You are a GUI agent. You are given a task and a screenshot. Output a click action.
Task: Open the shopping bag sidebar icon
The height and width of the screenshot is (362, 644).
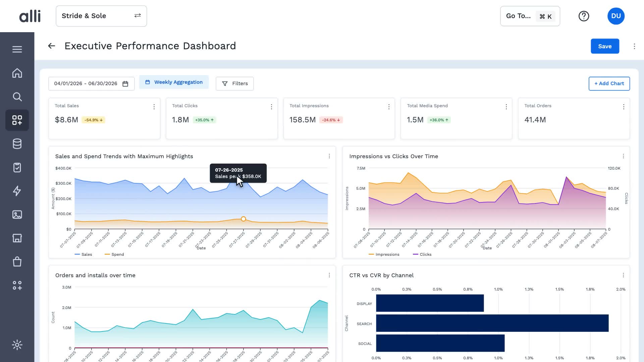click(x=17, y=261)
